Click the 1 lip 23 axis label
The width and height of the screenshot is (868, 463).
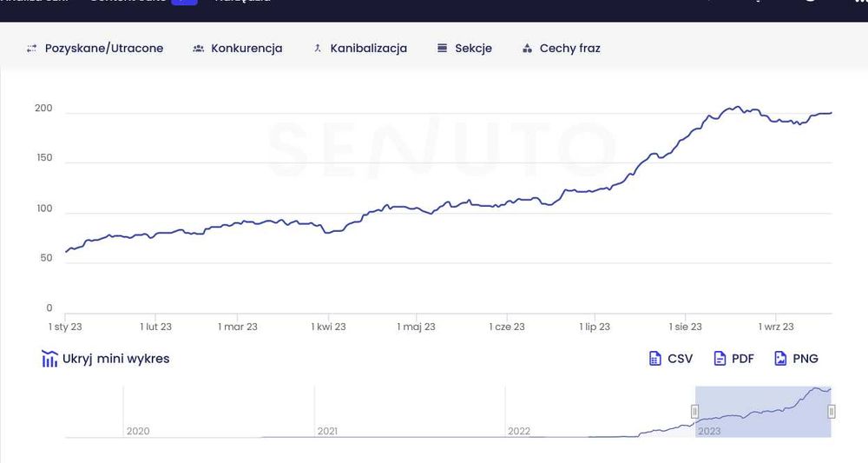595,327
